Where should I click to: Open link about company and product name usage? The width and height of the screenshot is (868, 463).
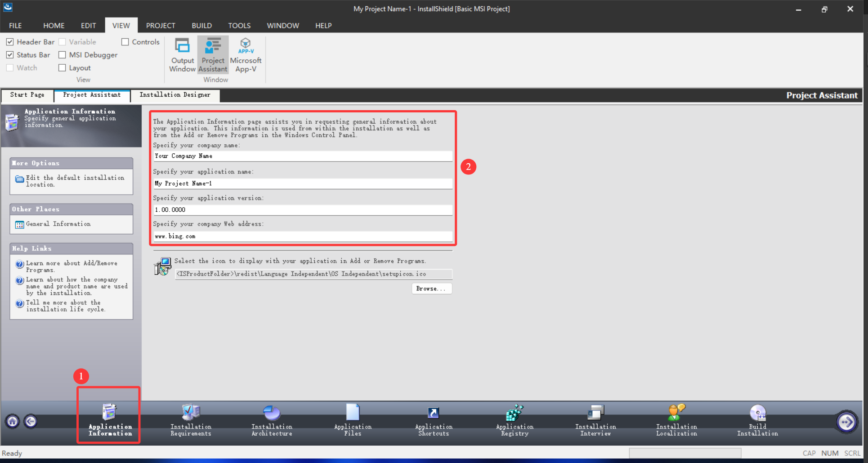(x=77, y=286)
